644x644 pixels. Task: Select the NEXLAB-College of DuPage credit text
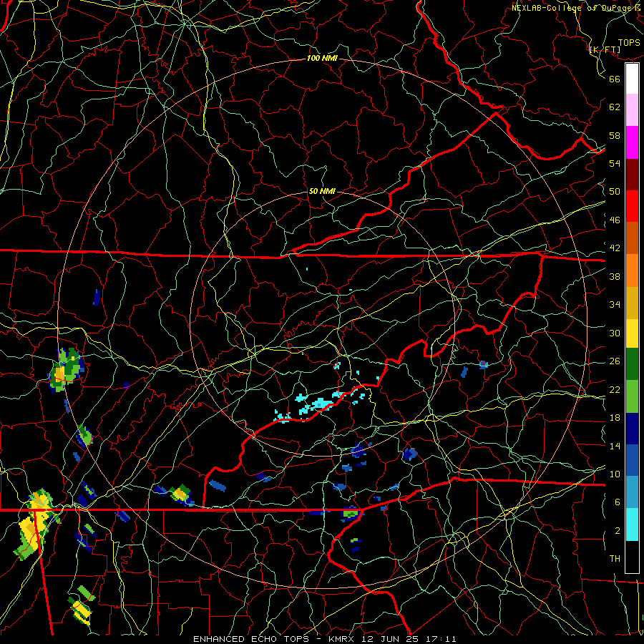(x=575, y=8)
